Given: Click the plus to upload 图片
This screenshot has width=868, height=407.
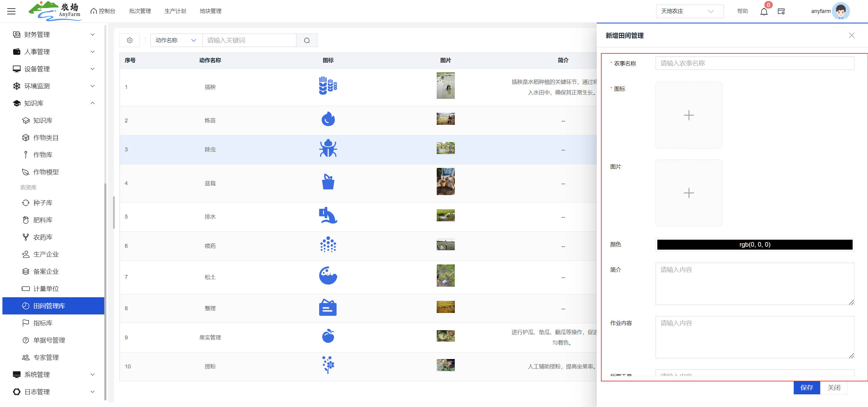Looking at the screenshot, I should pyautogui.click(x=688, y=193).
